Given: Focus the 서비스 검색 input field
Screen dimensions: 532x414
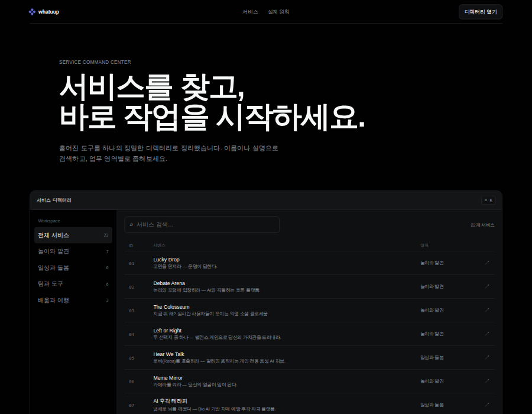Looking at the screenshot, I should 202,225.
